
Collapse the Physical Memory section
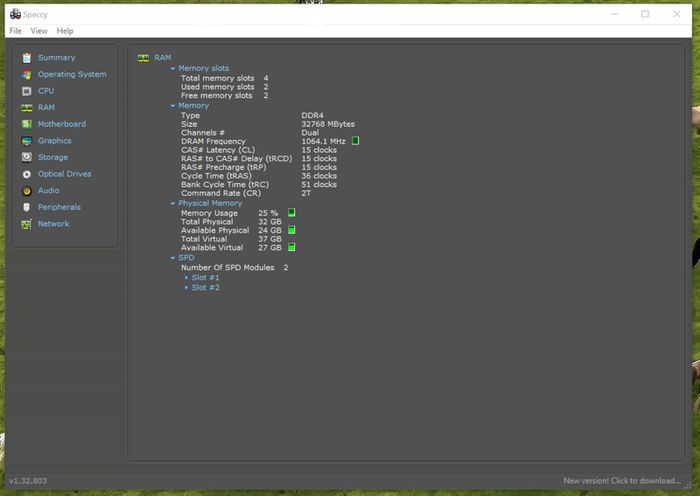click(173, 203)
